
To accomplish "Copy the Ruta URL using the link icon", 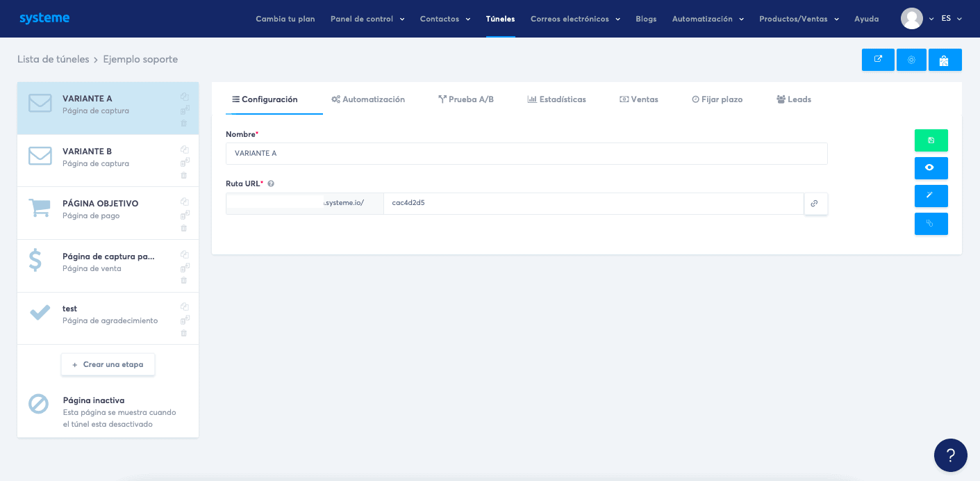I will [815, 203].
